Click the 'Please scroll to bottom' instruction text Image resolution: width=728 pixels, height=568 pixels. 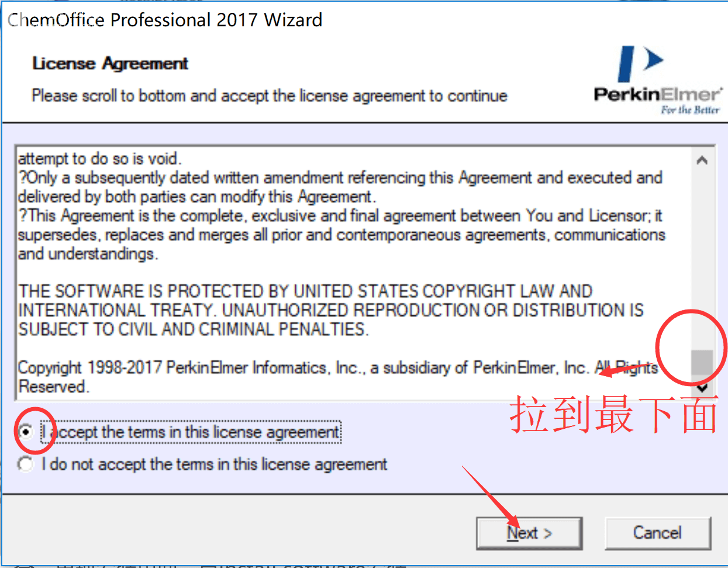click(270, 95)
